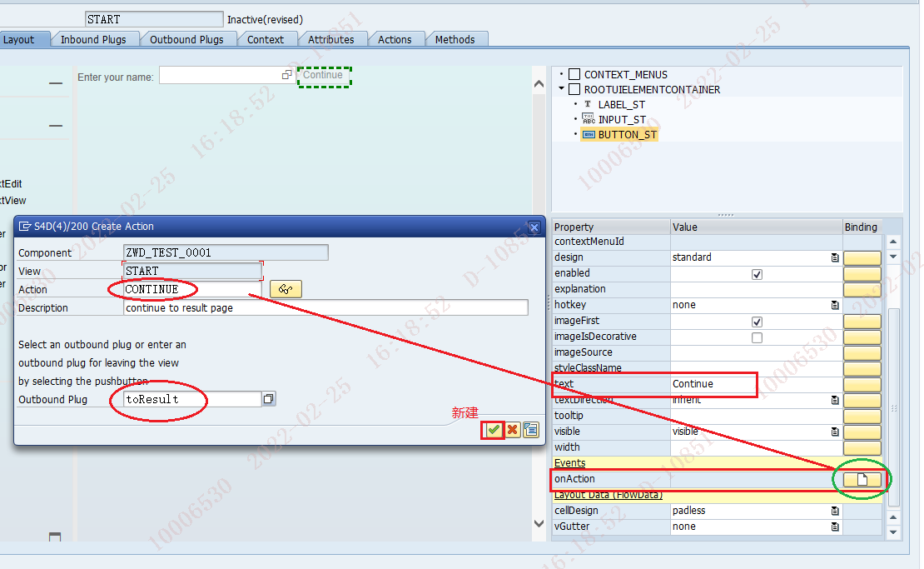Screen dimensions: 924x569
Task: Click the Description input field
Action: tap(325, 307)
